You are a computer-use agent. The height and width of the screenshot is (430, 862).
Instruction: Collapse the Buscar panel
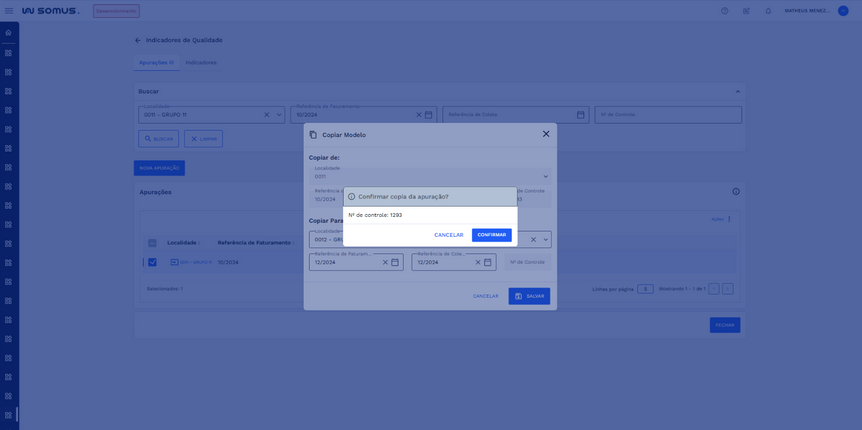point(738,91)
